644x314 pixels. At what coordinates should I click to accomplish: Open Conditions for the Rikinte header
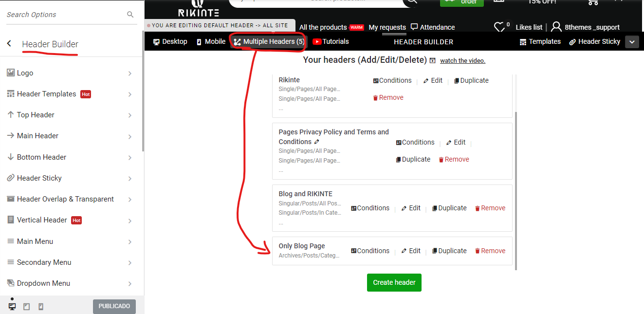392,80
